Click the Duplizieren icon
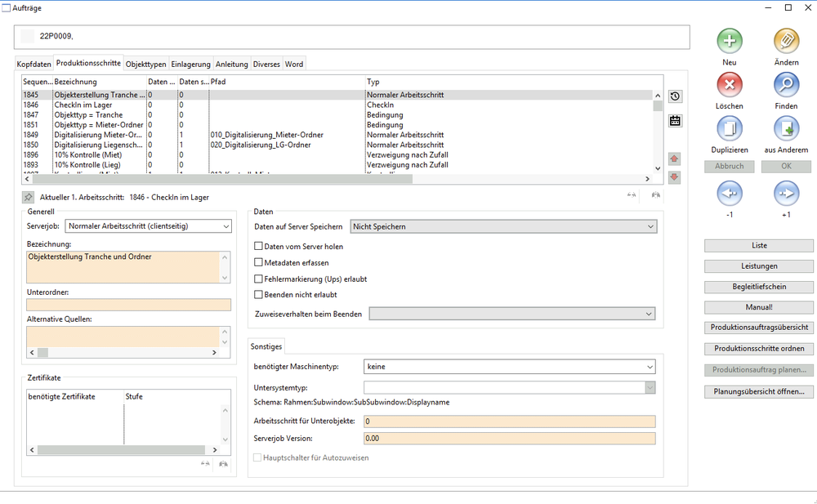This screenshot has width=817, height=504. coord(729,128)
